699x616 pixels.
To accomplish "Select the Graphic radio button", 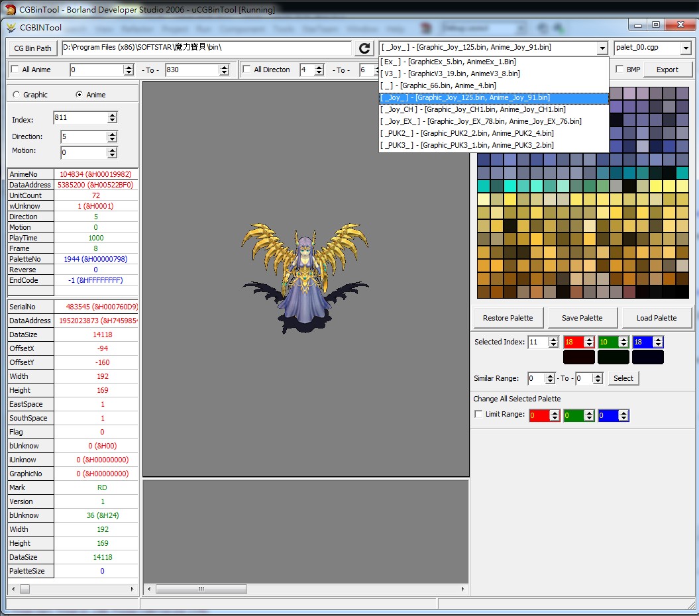I will tap(16, 95).
